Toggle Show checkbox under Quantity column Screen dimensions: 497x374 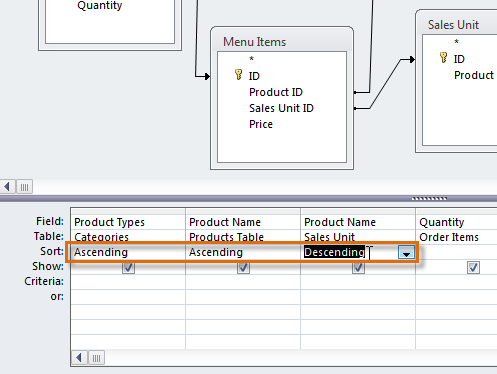click(x=473, y=267)
